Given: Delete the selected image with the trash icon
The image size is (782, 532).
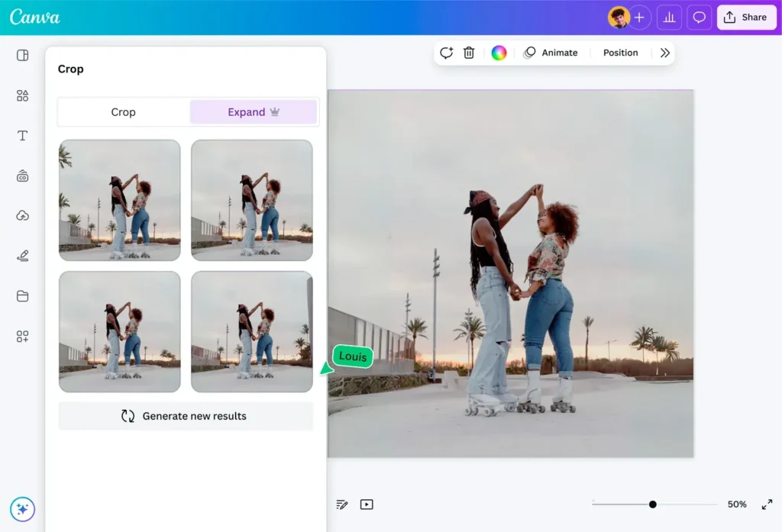Looking at the screenshot, I should pyautogui.click(x=469, y=53).
